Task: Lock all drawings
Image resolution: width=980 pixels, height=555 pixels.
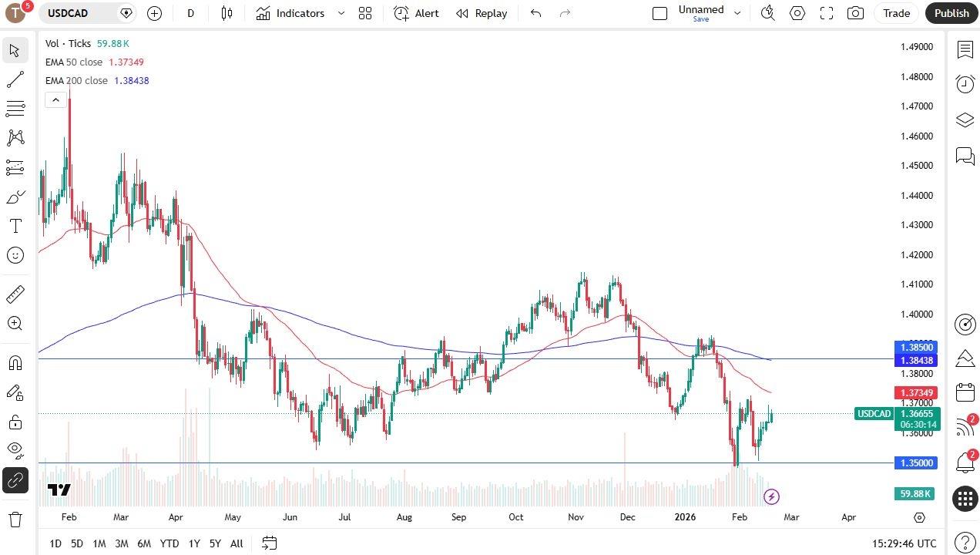Action: point(15,422)
